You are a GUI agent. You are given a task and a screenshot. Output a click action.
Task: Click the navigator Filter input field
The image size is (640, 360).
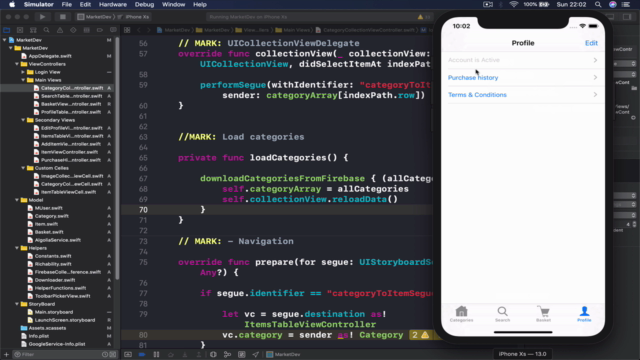(61, 354)
